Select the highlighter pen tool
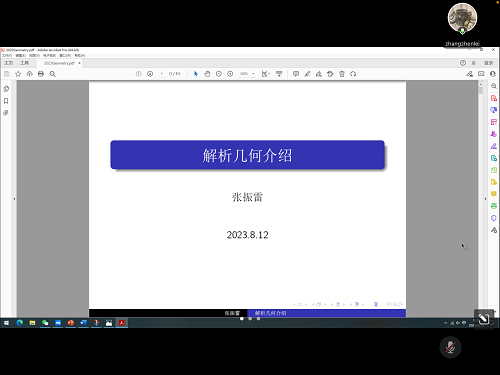This screenshot has width=500, height=375. (307, 74)
